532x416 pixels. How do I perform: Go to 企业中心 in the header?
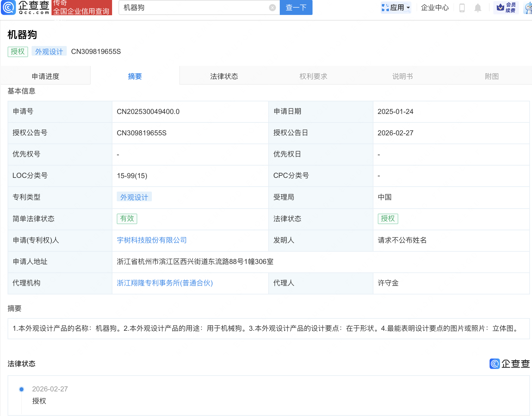click(x=435, y=8)
